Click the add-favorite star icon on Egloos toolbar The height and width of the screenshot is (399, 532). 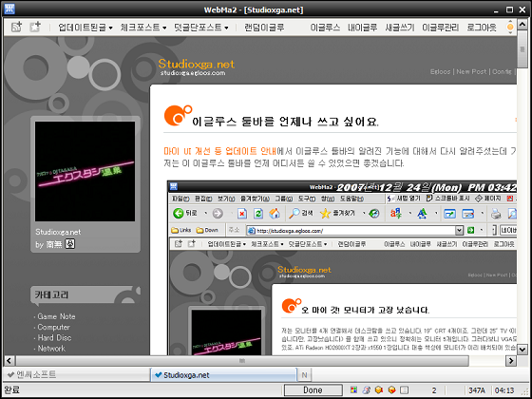34,28
